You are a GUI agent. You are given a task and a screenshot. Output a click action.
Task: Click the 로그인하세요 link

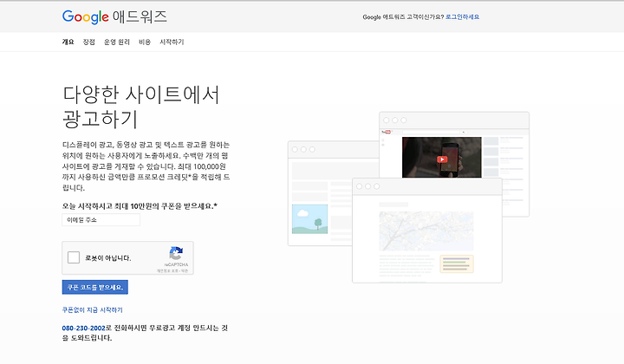point(462,16)
